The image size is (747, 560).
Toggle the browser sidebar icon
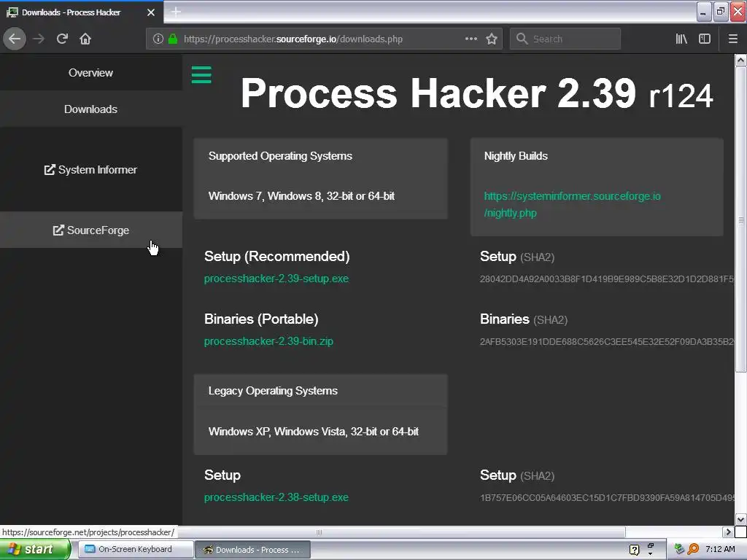705,39
